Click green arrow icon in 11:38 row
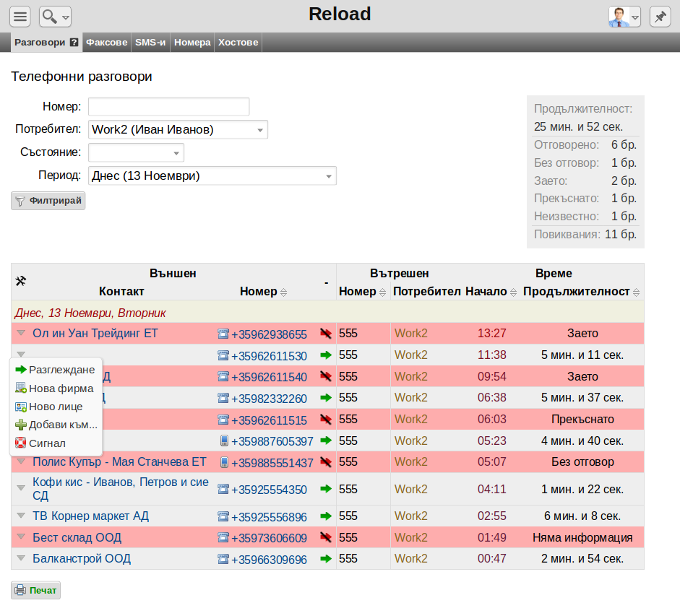 pyautogui.click(x=326, y=355)
